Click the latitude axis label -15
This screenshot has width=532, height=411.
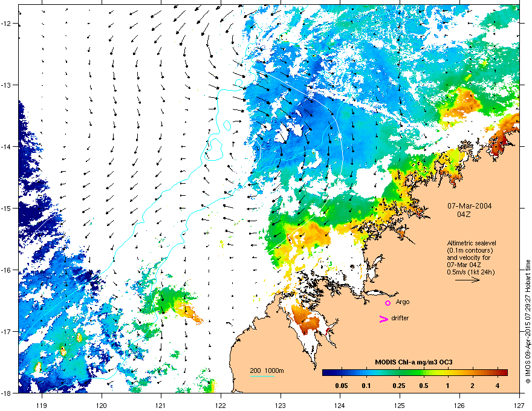click(x=6, y=208)
